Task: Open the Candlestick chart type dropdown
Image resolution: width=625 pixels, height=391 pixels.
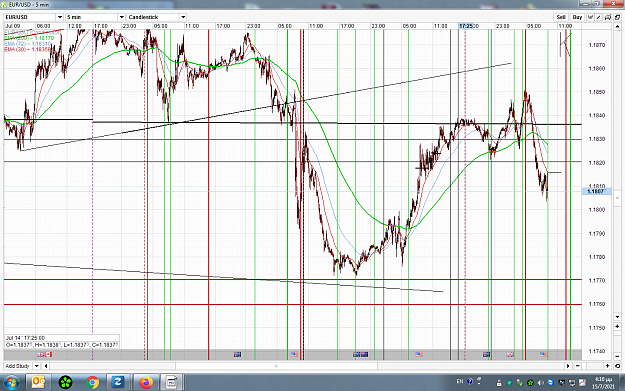Action: tap(183, 17)
